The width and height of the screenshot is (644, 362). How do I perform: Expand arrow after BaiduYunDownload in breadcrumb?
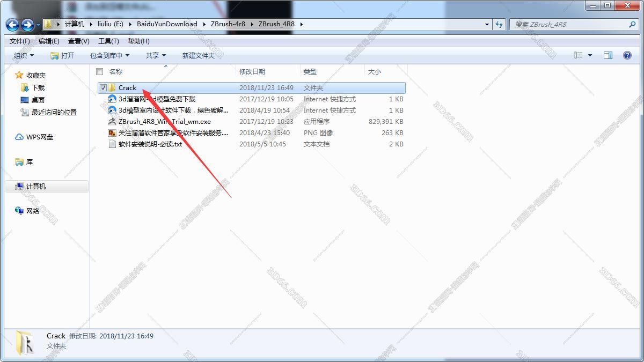(204, 24)
